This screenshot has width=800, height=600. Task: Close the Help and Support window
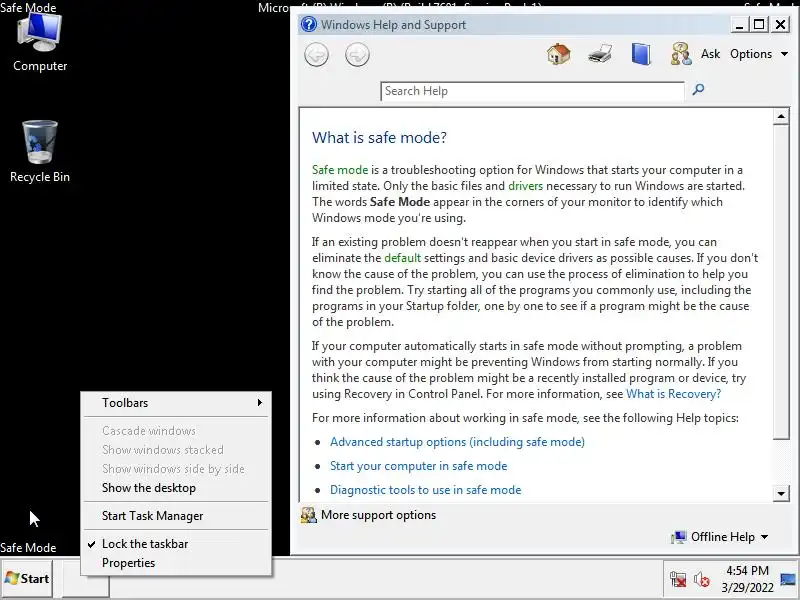coord(781,24)
